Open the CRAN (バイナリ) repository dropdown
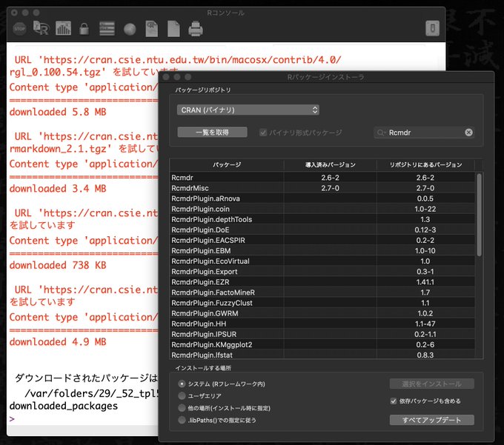504x445 pixels. (248, 110)
